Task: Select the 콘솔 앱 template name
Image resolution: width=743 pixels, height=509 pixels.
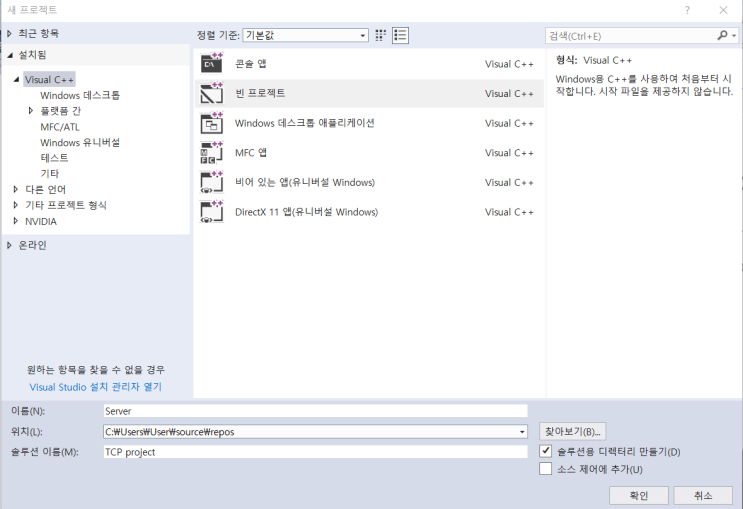Action: click(251, 64)
